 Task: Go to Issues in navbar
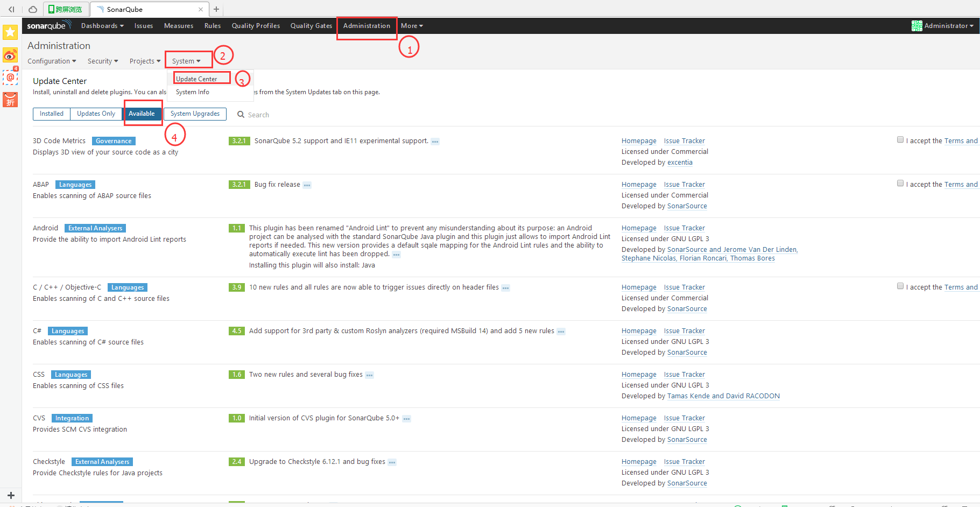(x=143, y=26)
